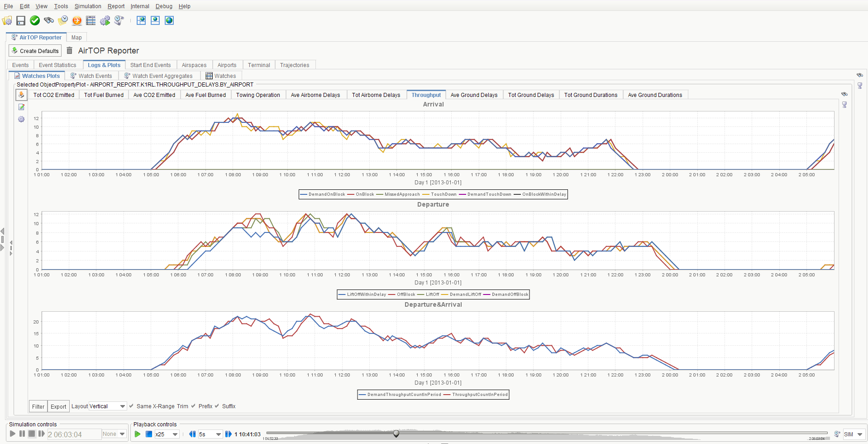The height and width of the screenshot is (444, 868).
Task: Open the Simulation menu
Action: pyautogui.click(x=88, y=6)
